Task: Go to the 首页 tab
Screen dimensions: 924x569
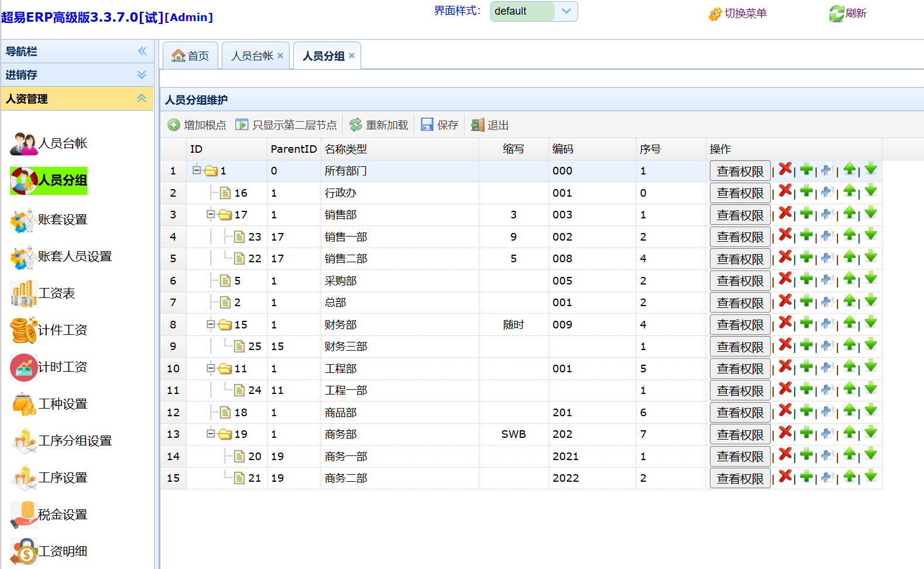Action: click(191, 56)
